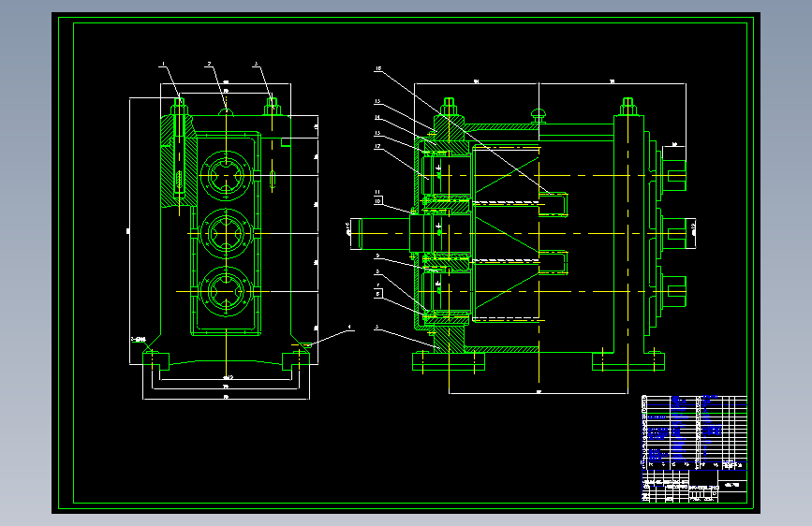Select callout number 16 in section view
812x526 pixels.
coord(378,68)
